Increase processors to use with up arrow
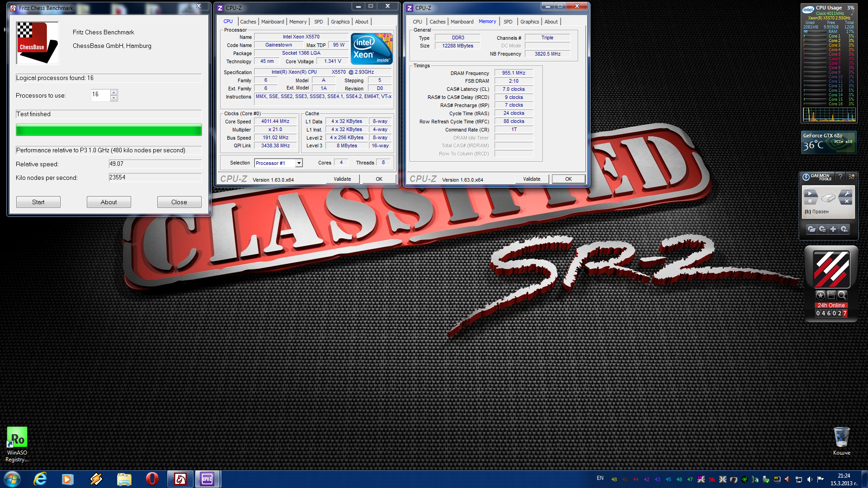 click(x=113, y=93)
